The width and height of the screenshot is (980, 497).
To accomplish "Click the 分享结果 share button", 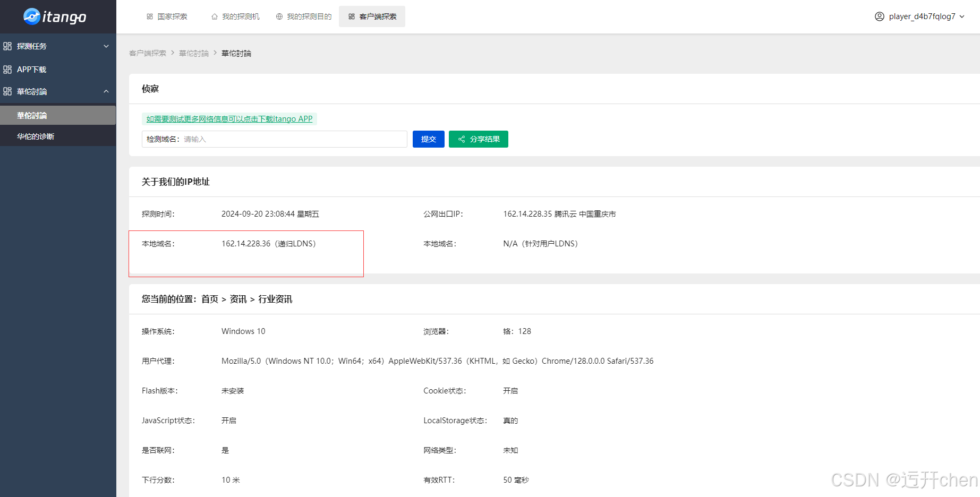I will click(478, 139).
